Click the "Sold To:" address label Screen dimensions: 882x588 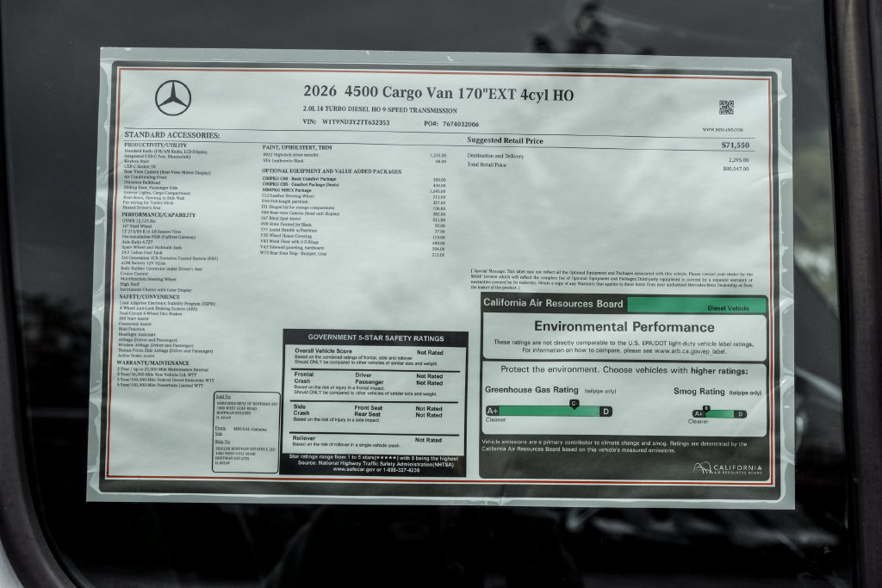pos(223,397)
